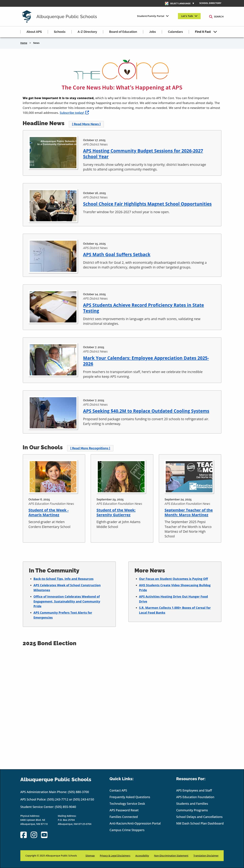Viewport: 244px width, 868px height.
Task: Click Non-Discrimination Statement footer link
Action: (171, 855)
